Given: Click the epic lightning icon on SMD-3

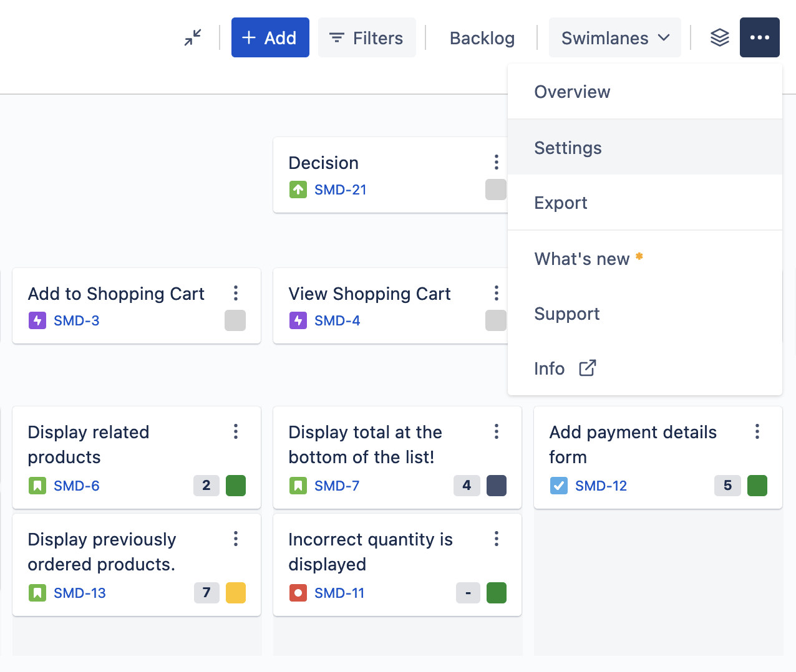Looking at the screenshot, I should [37, 320].
